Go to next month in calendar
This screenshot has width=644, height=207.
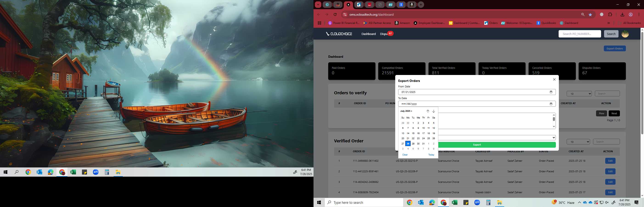[434, 111]
